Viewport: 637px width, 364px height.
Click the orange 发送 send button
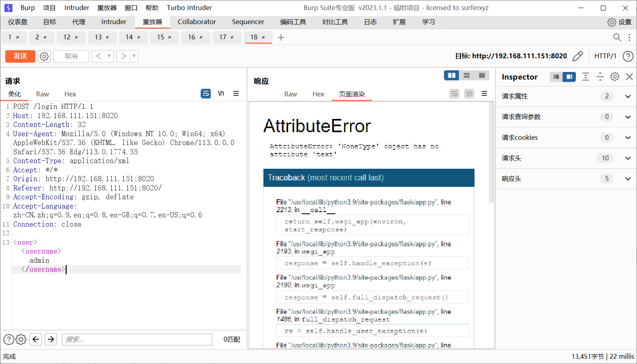pyautogui.click(x=20, y=56)
